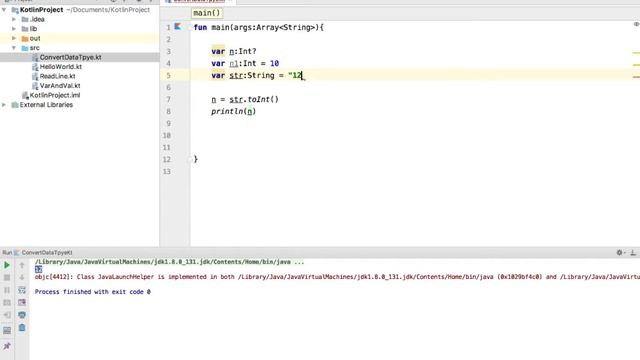
Task: Click the Restore Layout icon in the Run panel
Action: [7, 330]
